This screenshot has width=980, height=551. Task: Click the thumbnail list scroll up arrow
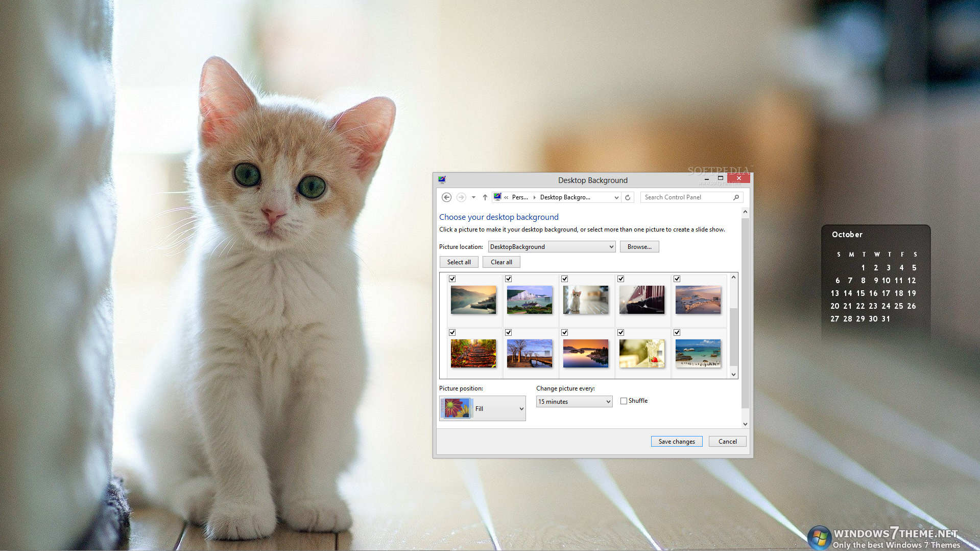point(733,278)
